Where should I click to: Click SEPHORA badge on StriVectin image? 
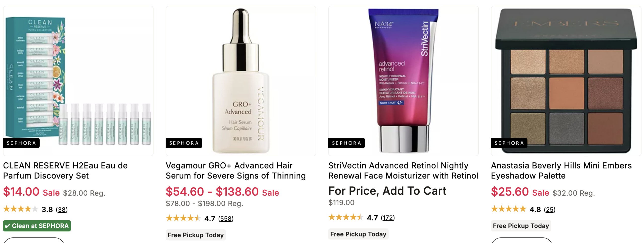(347, 143)
